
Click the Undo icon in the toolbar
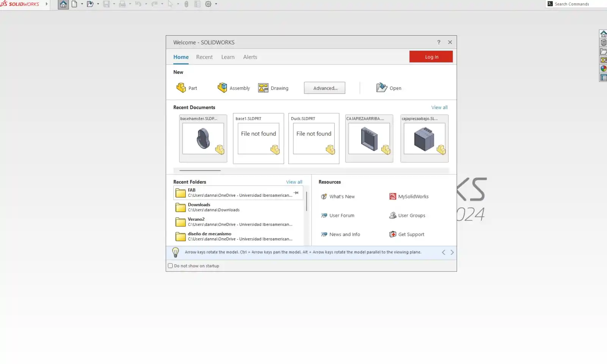click(138, 4)
